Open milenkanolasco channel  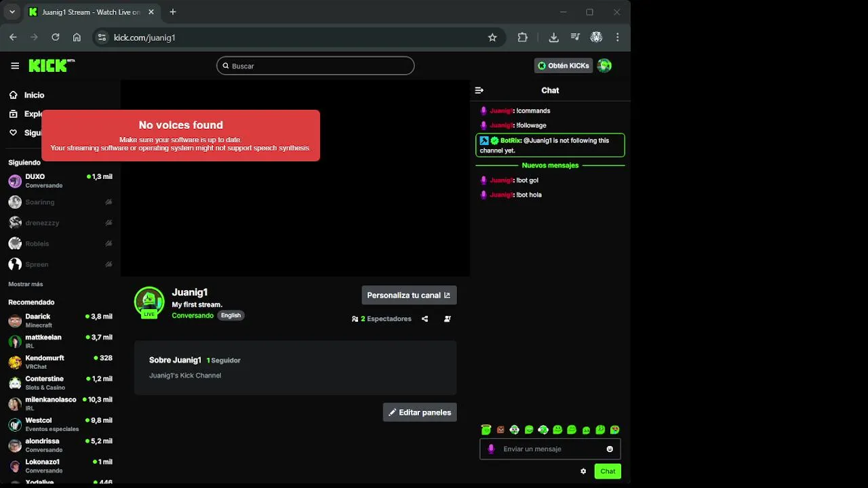[60, 404]
